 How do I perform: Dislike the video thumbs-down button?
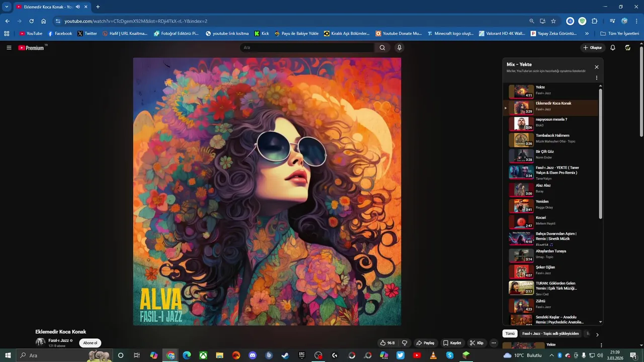click(x=405, y=343)
